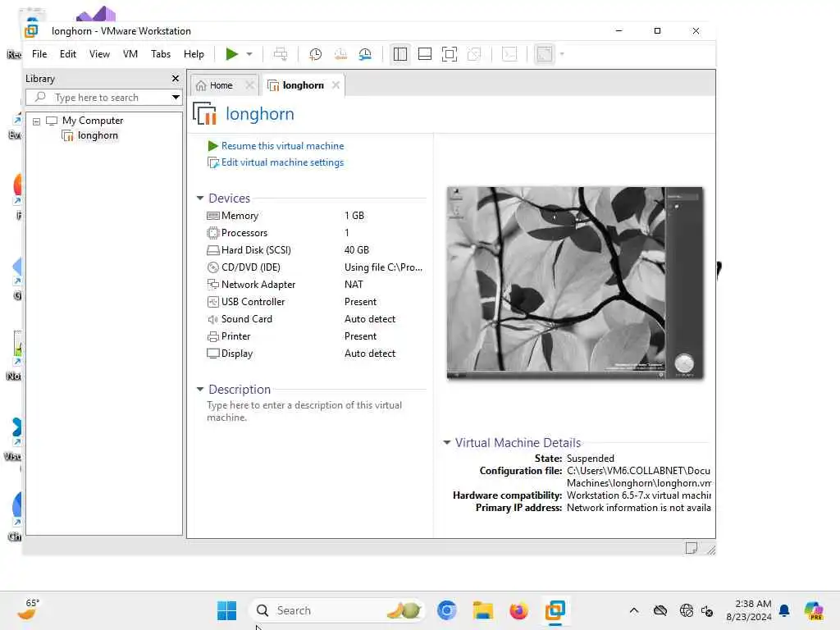Open File Explorer from the taskbar
Viewport: 840px width, 630px height.
482,610
